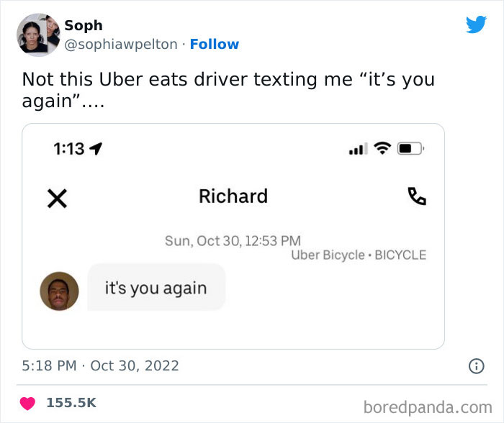The height and width of the screenshot is (423, 504).
Task: Click the 155.5K likes count
Action: pyautogui.click(x=71, y=403)
